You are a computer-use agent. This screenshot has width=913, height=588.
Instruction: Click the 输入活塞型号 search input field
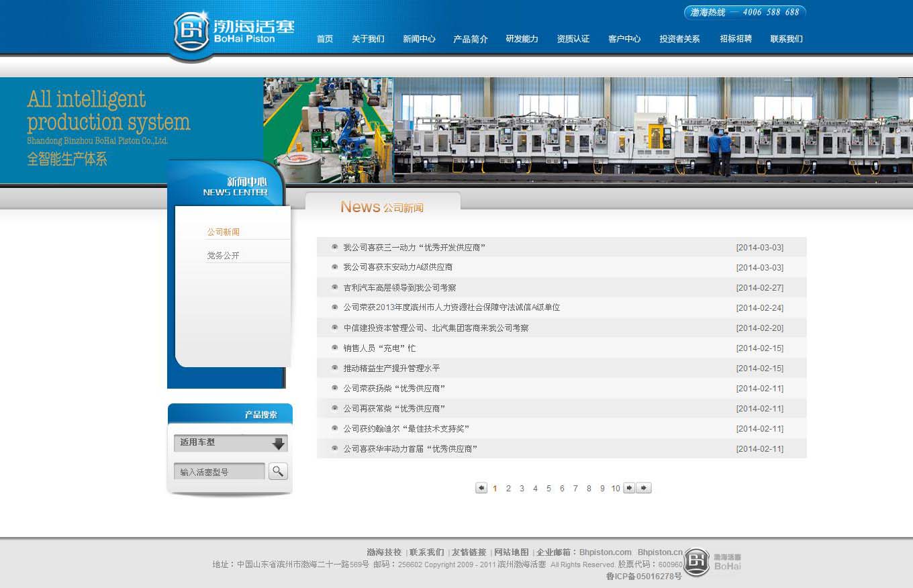pos(219,472)
